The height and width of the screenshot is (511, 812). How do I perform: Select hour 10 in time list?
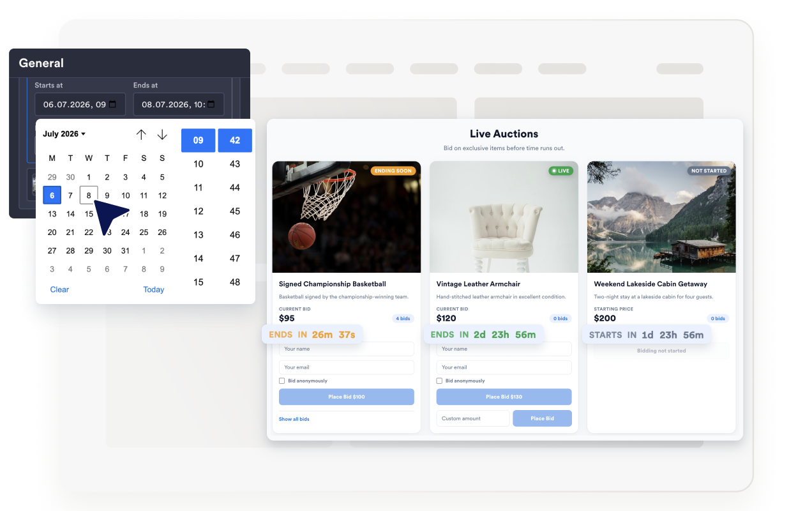click(x=199, y=164)
